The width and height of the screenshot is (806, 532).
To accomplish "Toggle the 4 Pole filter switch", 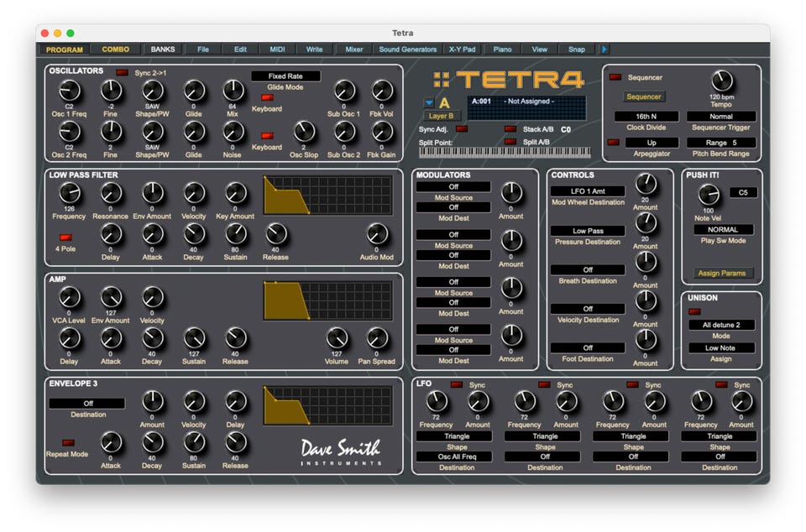I will point(65,237).
